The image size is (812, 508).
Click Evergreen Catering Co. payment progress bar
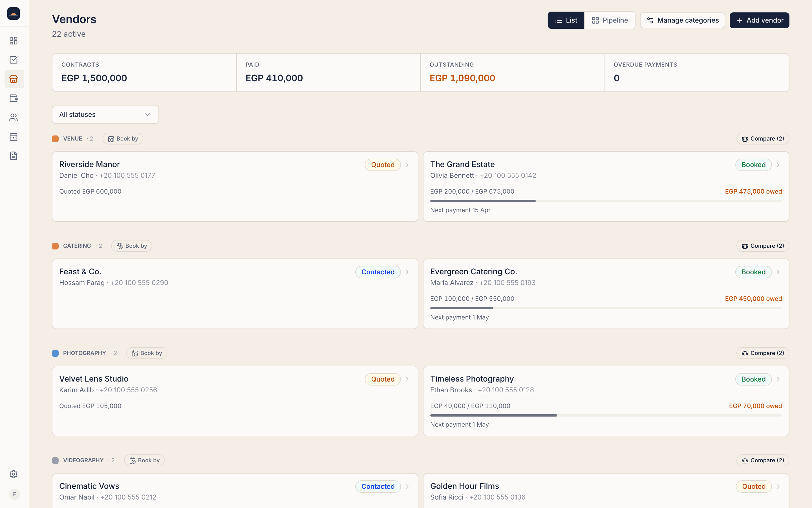pyautogui.click(x=606, y=308)
